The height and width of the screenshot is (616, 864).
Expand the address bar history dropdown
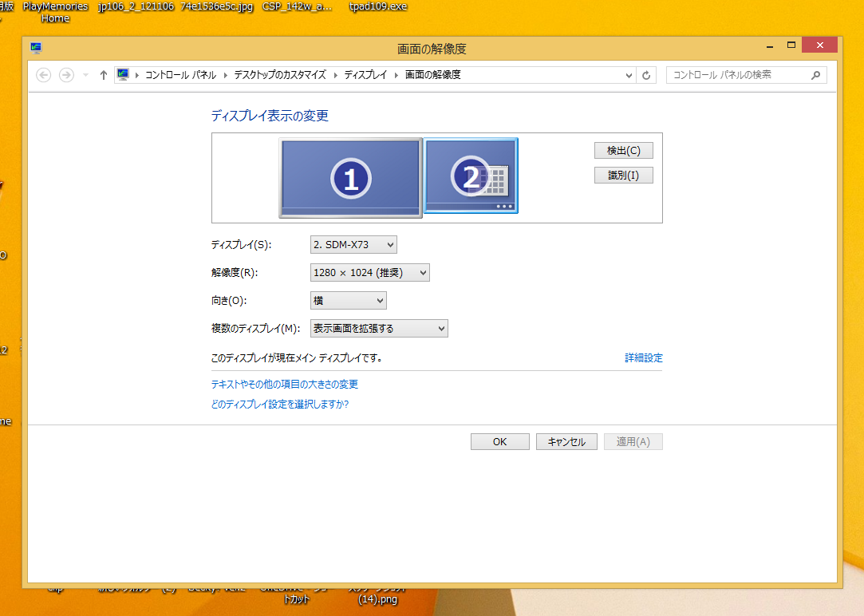coord(629,75)
